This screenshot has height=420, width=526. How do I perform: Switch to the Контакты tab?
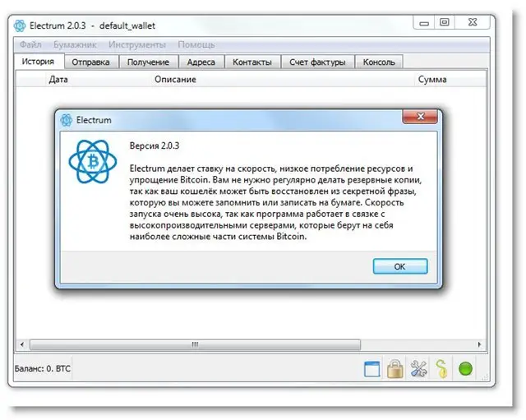pos(252,62)
